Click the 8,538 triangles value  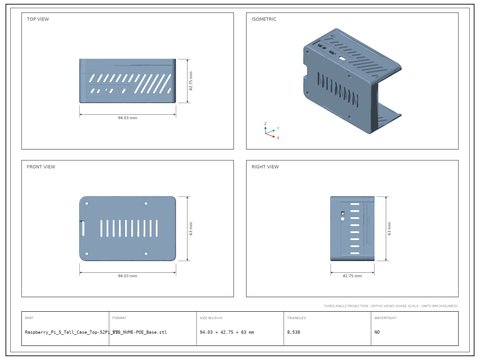pyautogui.click(x=293, y=332)
